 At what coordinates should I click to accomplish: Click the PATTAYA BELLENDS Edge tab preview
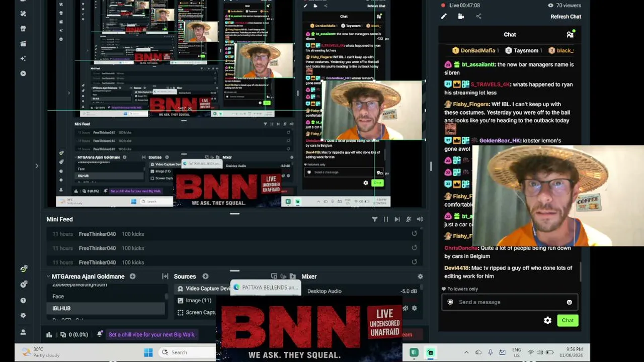(x=265, y=287)
